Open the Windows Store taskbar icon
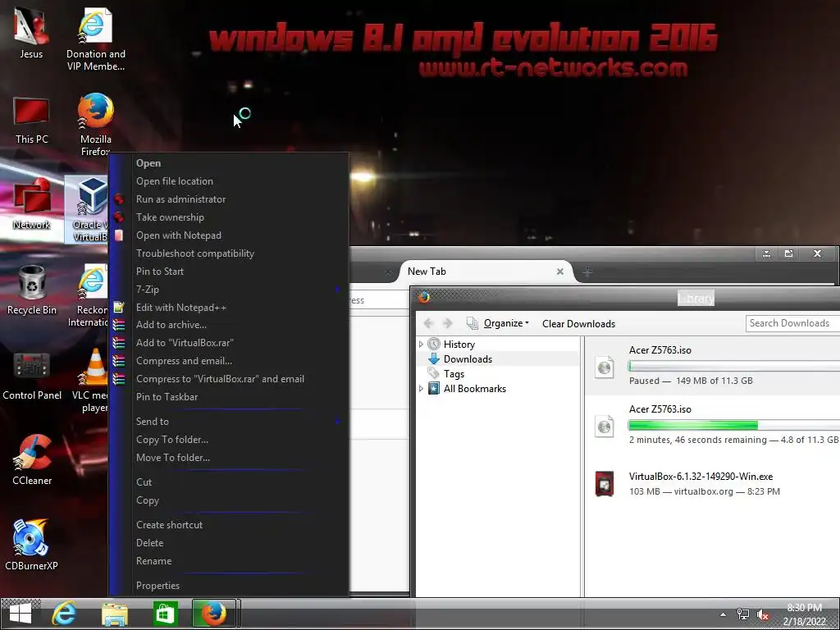The width and height of the screenshot is (840, 630). (x=165, y=614)
